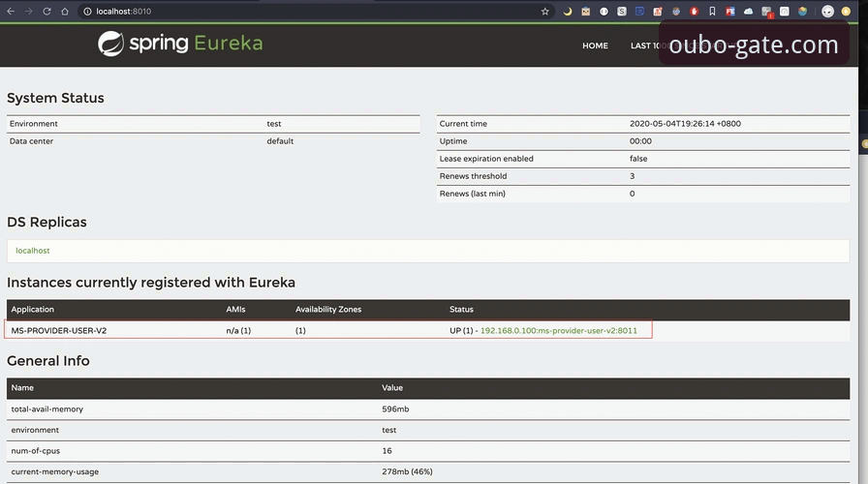Click the localhost replica link

[33, 251]
